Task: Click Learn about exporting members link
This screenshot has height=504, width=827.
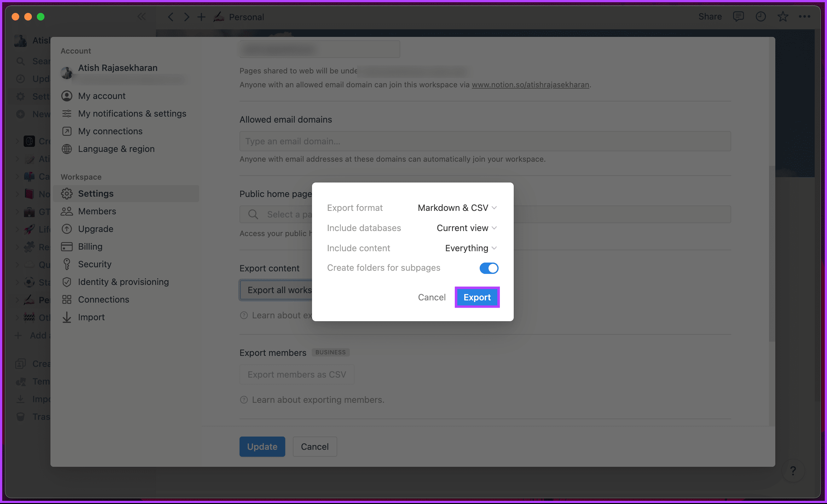Action: coord(318,400)
